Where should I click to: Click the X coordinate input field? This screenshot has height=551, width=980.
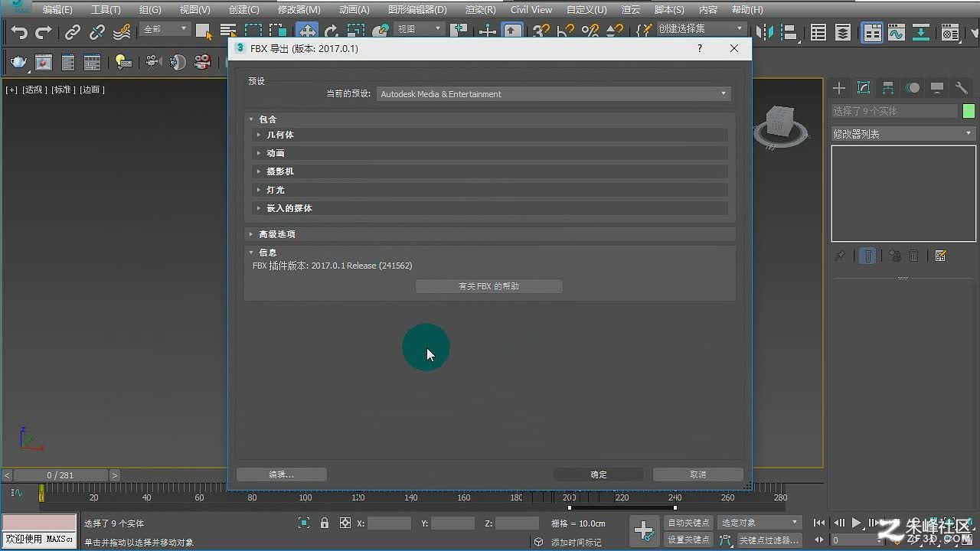390,523
